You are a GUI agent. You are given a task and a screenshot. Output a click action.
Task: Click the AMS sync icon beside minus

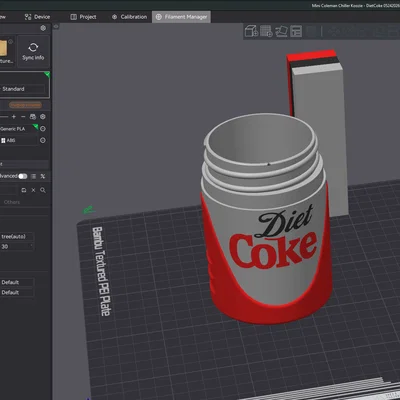pyautogui.click(x=33, y=117)
